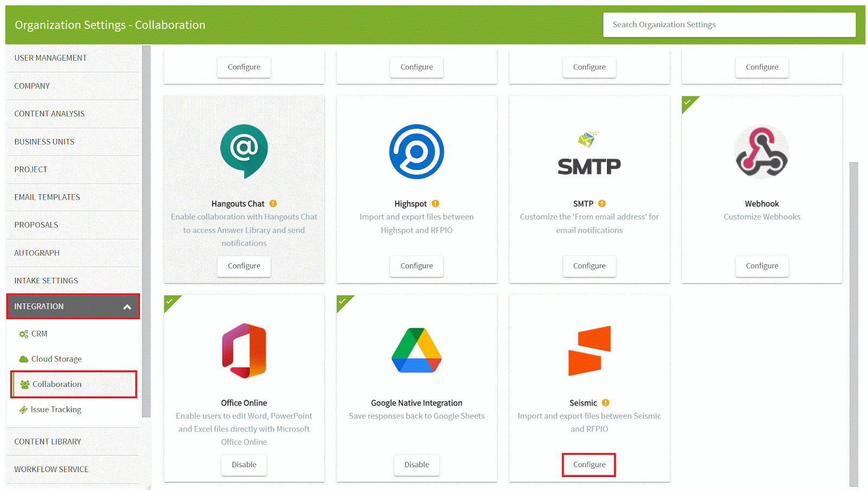868x490 pixels.
Task: Click the Office Online logo icon
Action: pos(244,351)
